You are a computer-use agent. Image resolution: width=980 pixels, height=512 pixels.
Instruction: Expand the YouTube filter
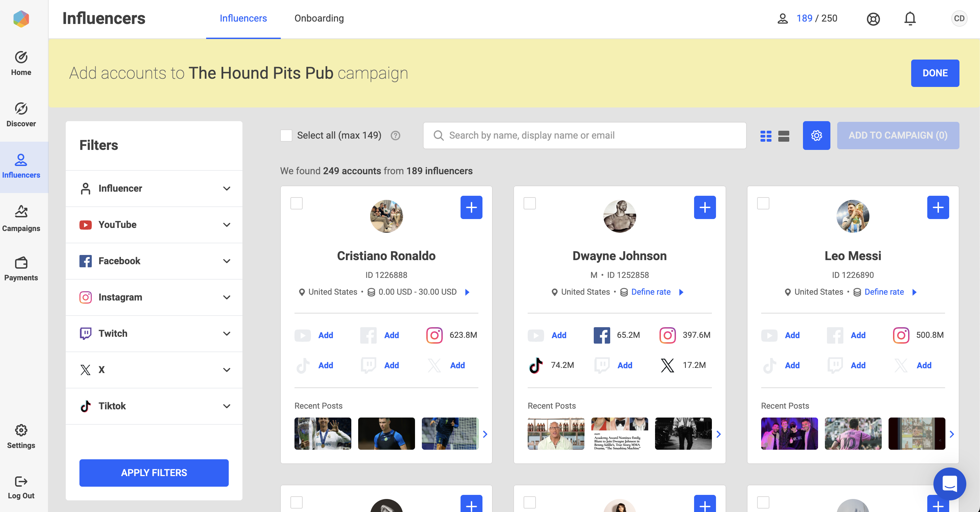tap(154, 225)
